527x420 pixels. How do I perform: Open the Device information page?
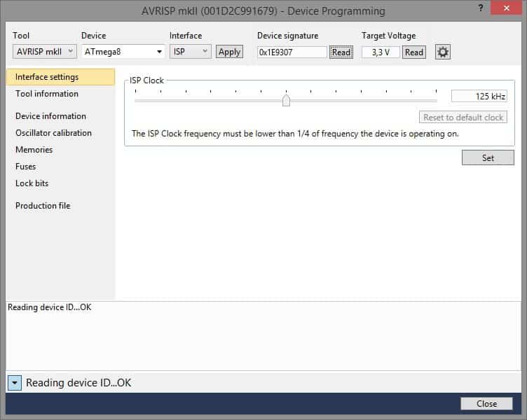(50, 115)
